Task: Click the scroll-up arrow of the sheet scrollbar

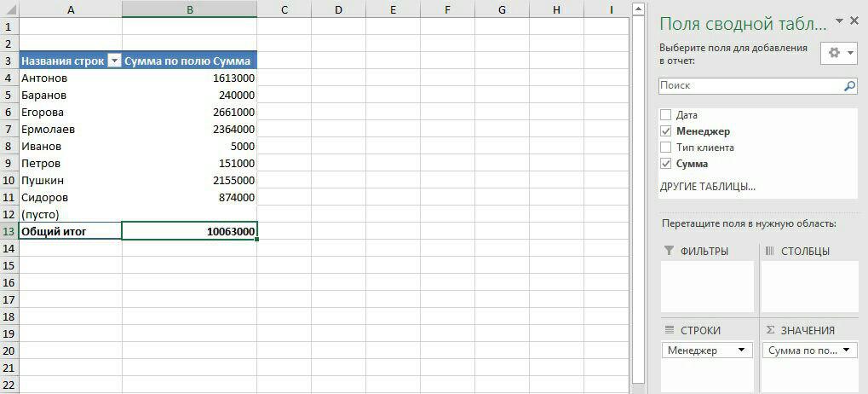Action: point(637,9)
